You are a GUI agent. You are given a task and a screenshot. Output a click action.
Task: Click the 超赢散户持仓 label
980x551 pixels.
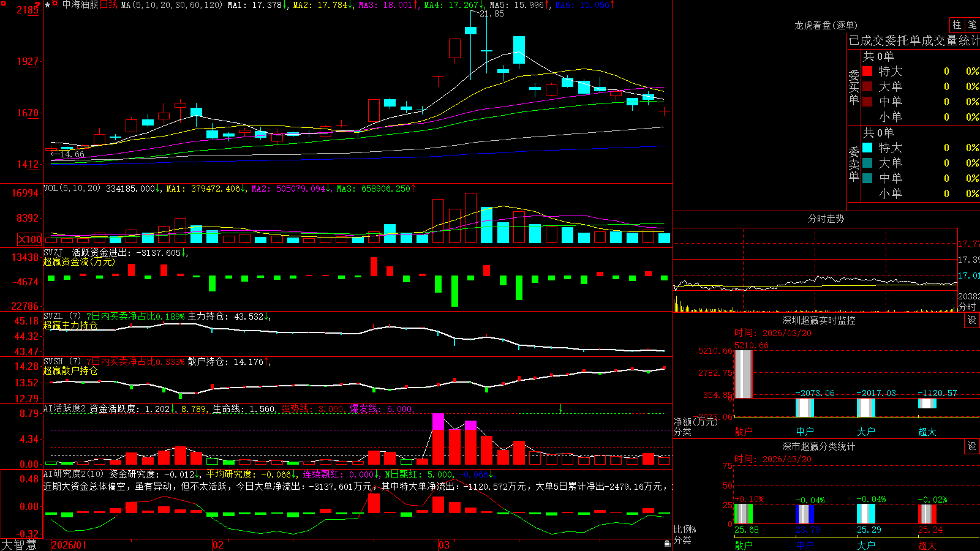click(x=70, y=370)
